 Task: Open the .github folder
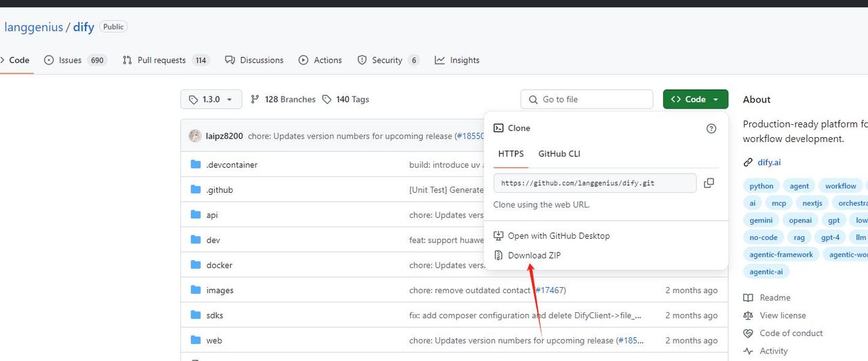pyautogui.click(x=220, y=190)
